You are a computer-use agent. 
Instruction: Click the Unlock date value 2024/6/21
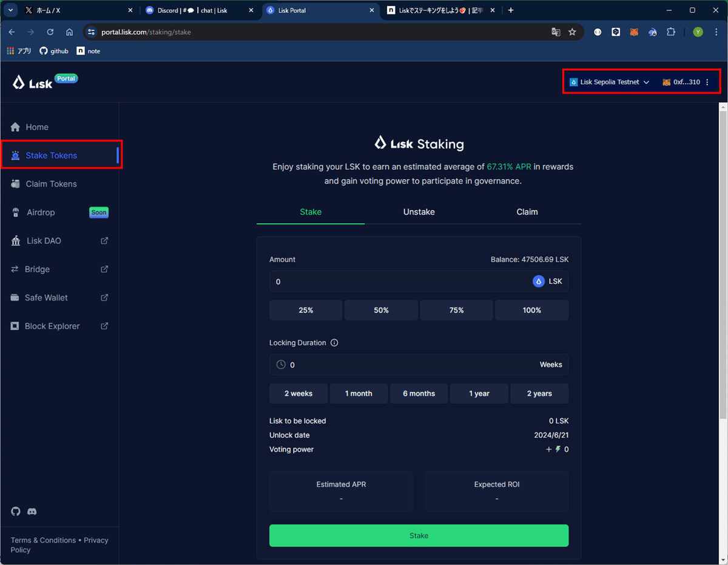coord(551,435)
